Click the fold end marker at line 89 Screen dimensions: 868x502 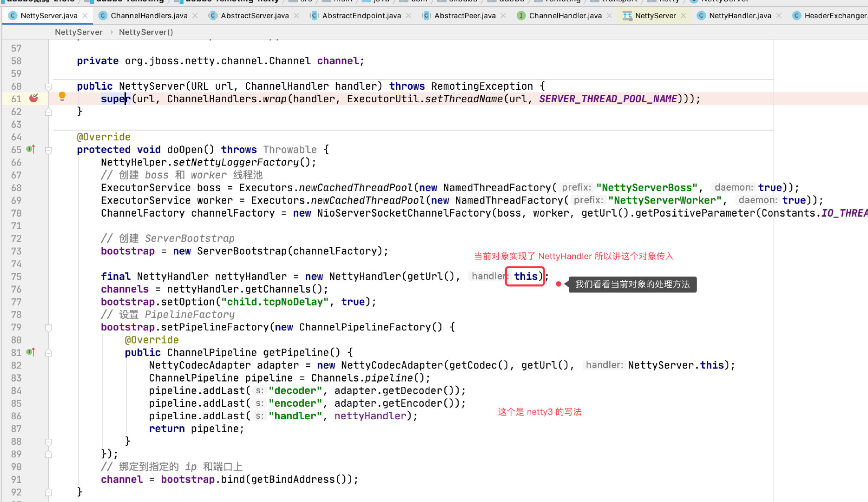pos(48,454)
